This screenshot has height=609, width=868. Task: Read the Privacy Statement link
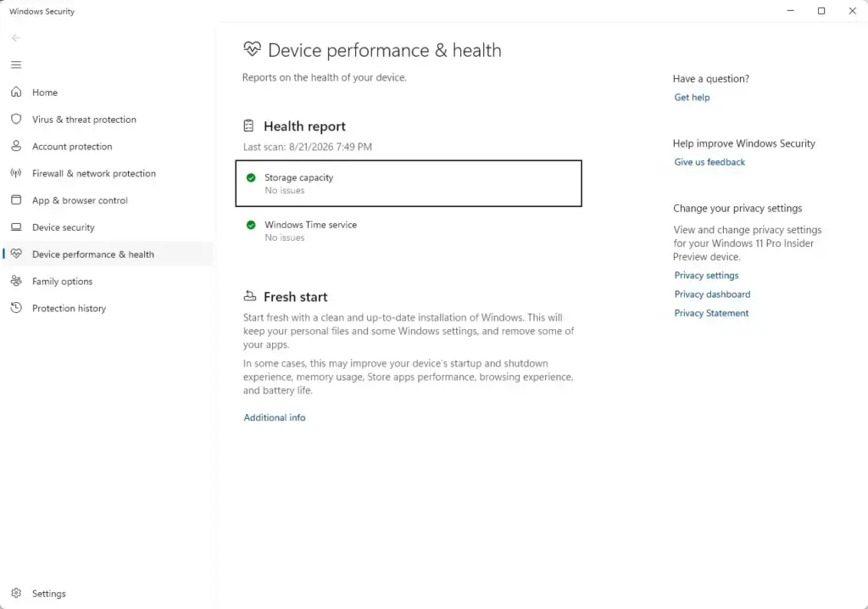tap(711, 313)
